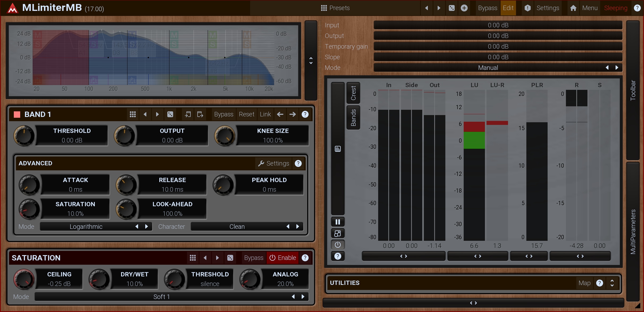This screenshot has height=312, width=644.
Task: Click the Map button in Utilities
Action: point(584,283)
